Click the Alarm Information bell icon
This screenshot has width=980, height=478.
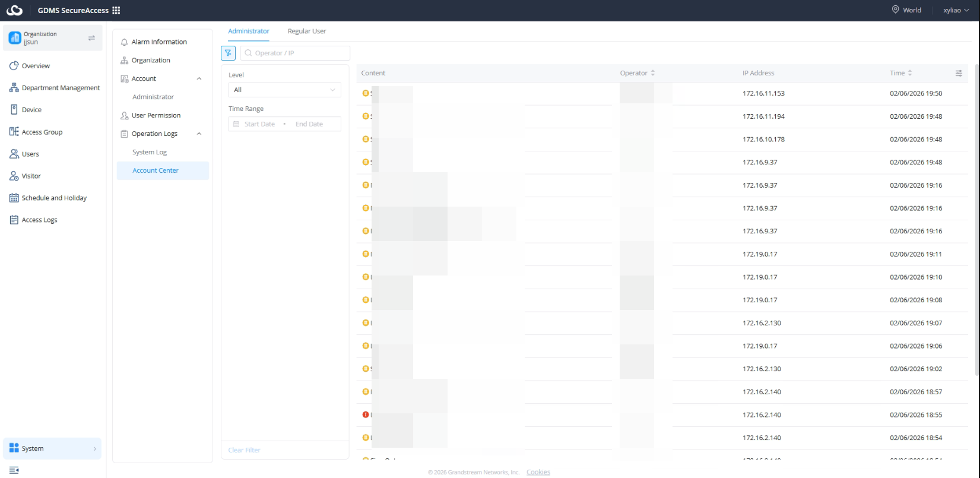pos(124,42)
